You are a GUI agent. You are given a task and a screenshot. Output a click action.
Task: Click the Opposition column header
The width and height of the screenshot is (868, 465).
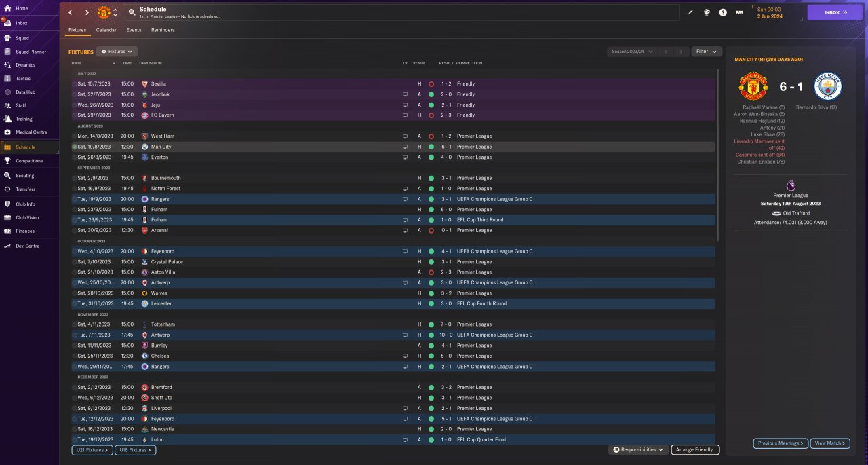point(151,63)
